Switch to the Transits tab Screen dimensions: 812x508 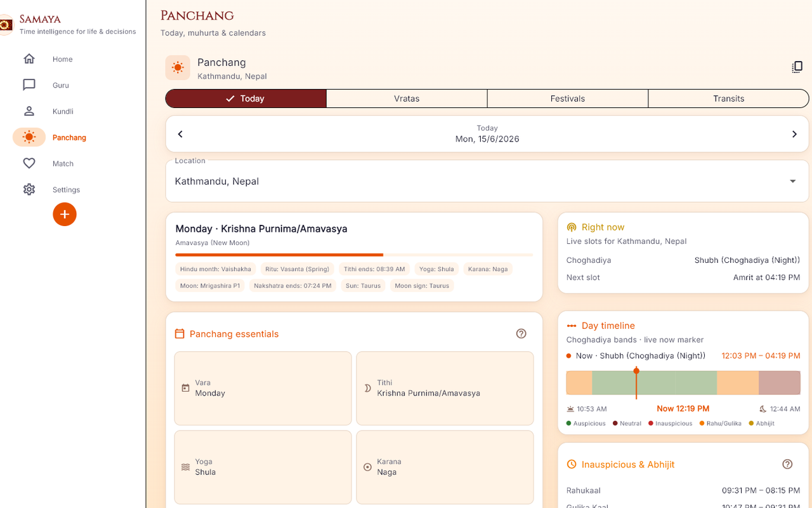click(728, 98)
